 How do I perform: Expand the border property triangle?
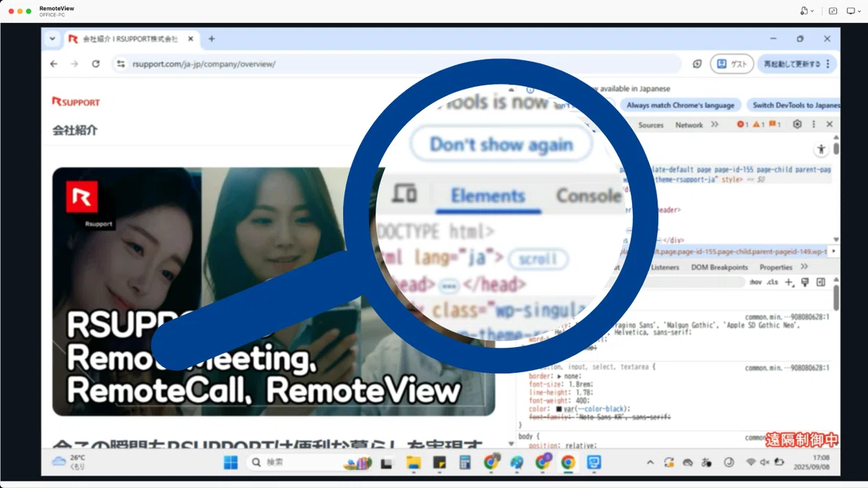pyautogui.click(x=559, y=377)
